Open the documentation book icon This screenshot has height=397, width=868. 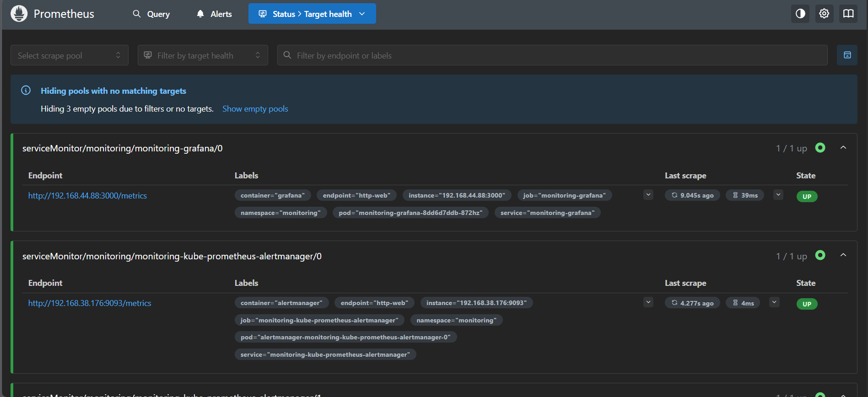point(848,14)
